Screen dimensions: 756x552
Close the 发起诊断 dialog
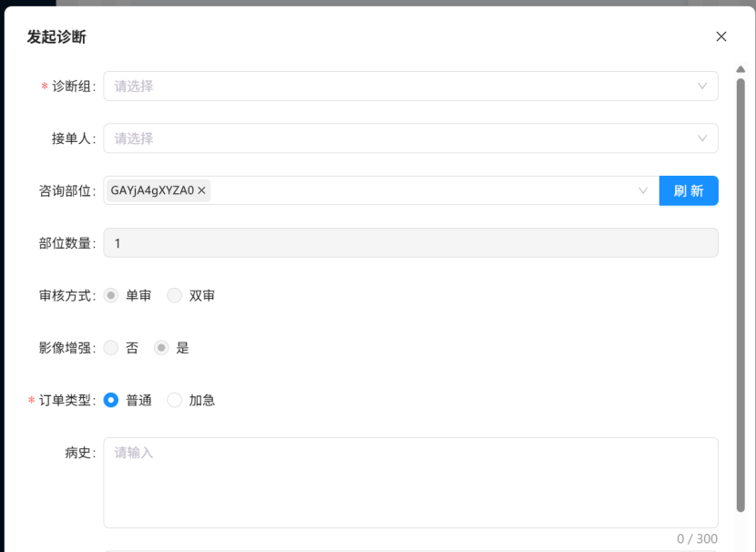click(x=721, y=36)
